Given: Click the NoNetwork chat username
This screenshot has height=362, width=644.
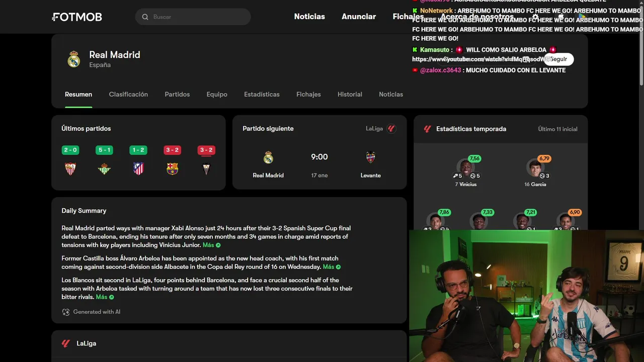Looking at the screenshot, I should [x=436, y=11].
